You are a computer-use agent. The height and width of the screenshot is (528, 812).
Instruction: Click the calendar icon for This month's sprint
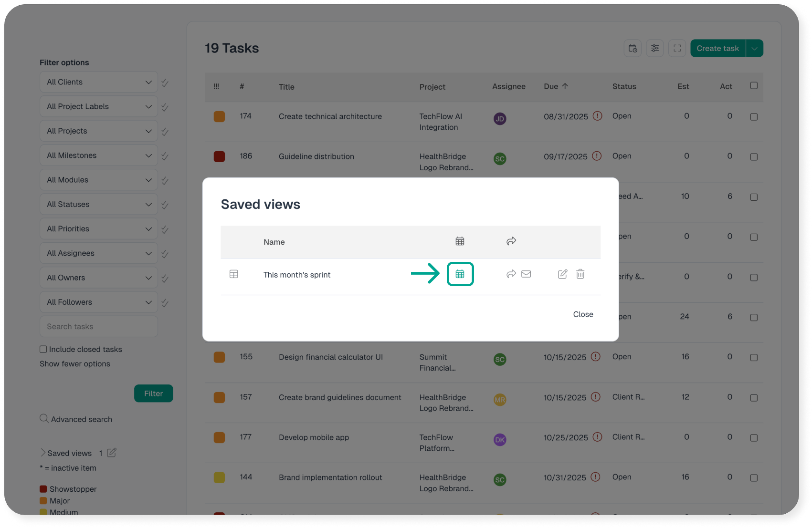pos(460,274)
